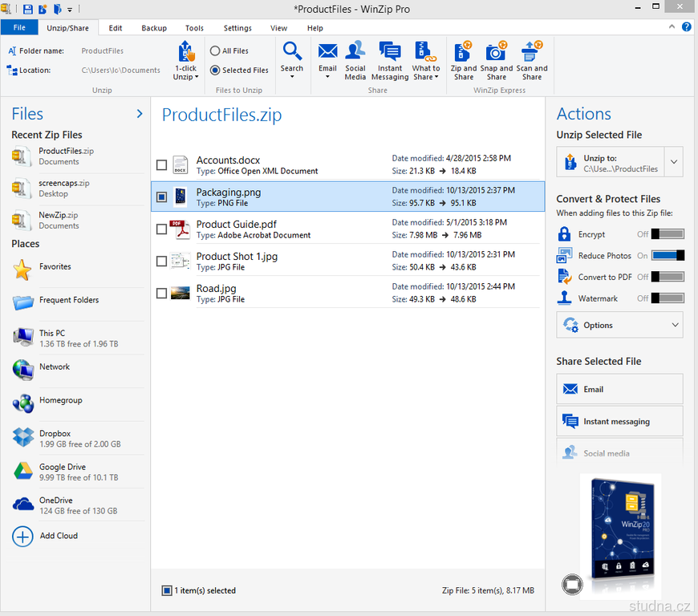Image resolution: width=698 pixels, height=616 pixels.
Task: Click the 1-click Unzip icon
Action: (186, 51)
